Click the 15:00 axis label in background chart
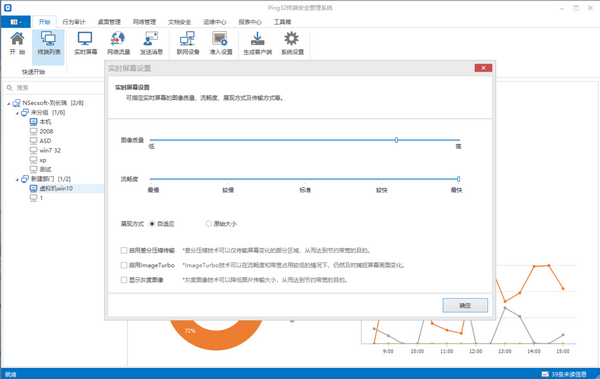The height and width of the screenshot is (379, 600). pyautogui.click(x=563, y=351)
